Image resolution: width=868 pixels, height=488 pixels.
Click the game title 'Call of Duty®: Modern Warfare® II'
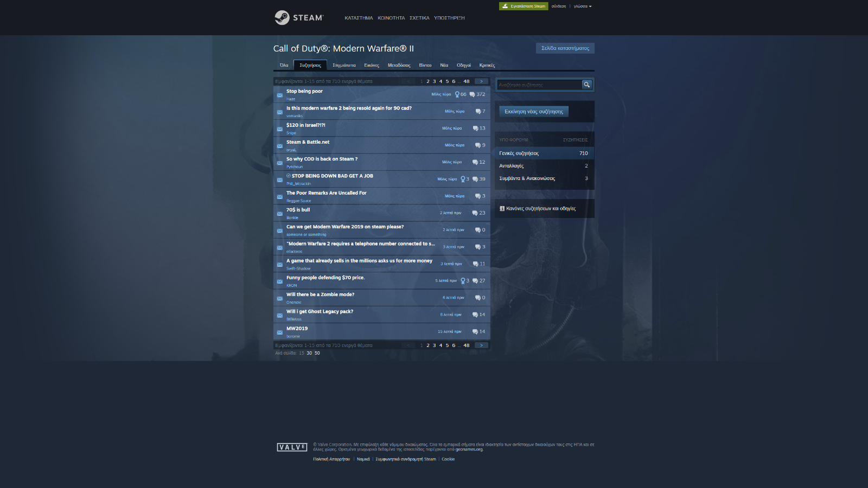[343, 48]
